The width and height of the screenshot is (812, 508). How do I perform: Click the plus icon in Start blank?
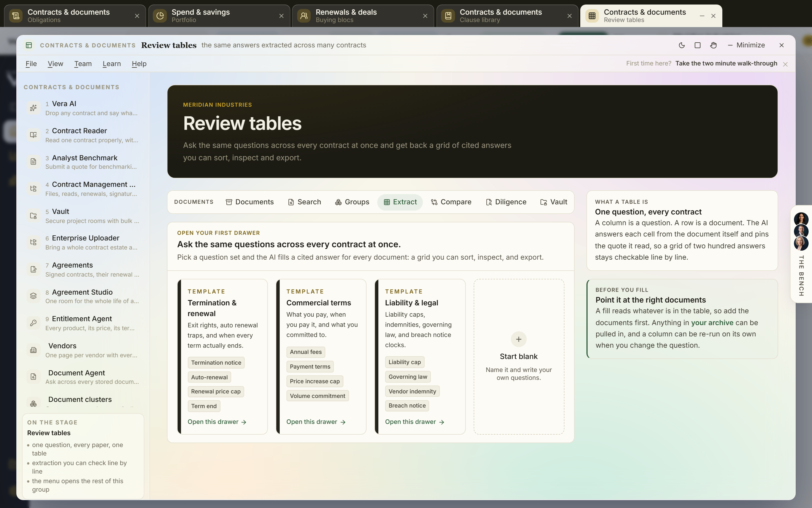point(518,339)
